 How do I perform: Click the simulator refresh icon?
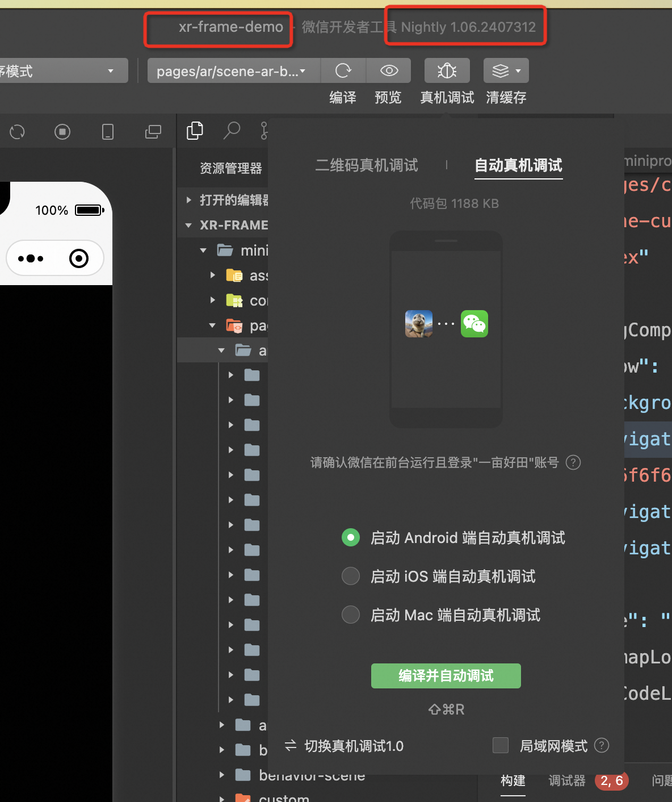point(17,132)
